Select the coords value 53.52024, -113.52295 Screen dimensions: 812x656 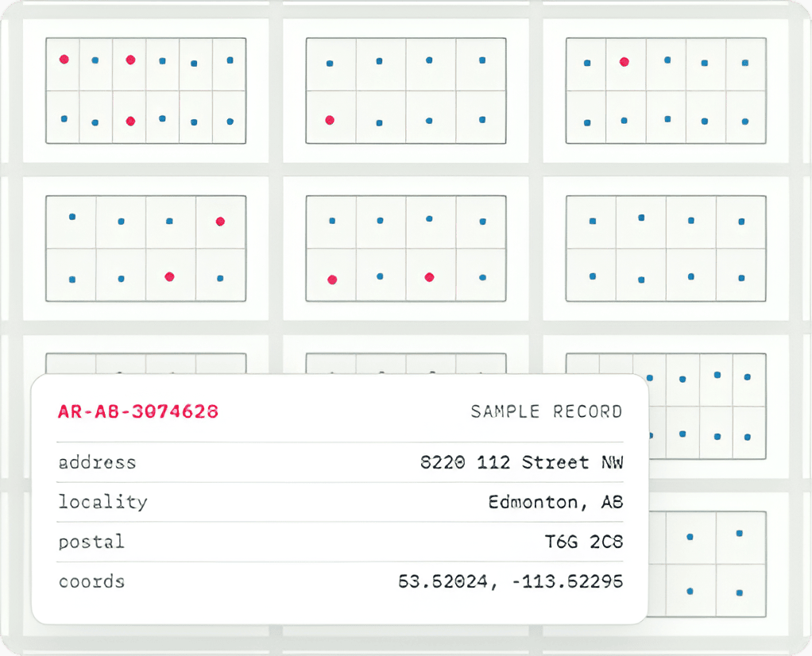pyautogui.click(x=511, y=581)
